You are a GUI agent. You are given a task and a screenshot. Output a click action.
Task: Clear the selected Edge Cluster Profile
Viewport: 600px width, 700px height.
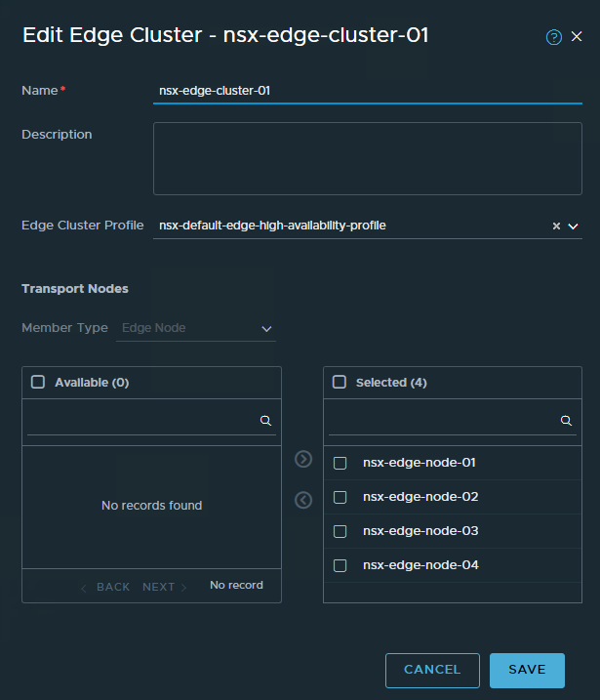coord(556,226)
